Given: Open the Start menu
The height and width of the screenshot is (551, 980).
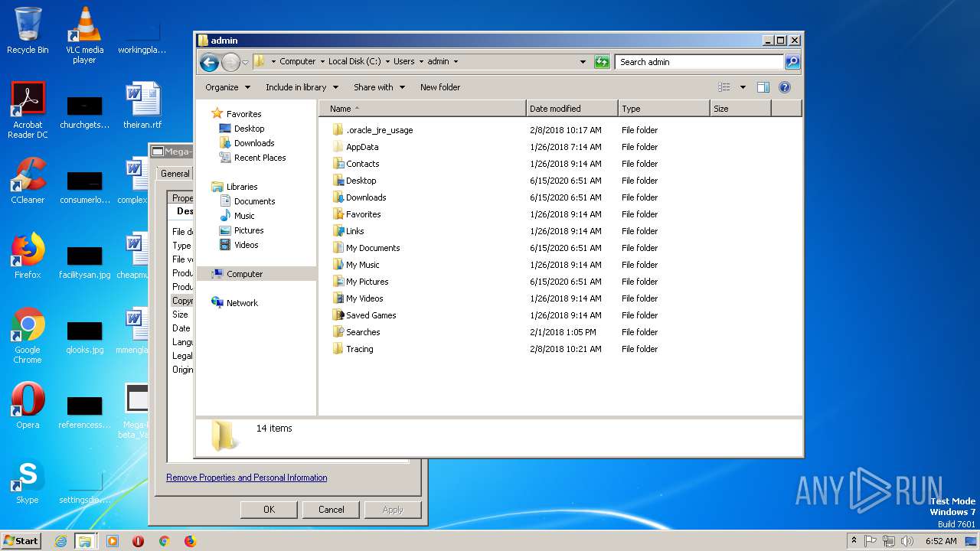Looking at the screenshot, I should coord(21,540).
